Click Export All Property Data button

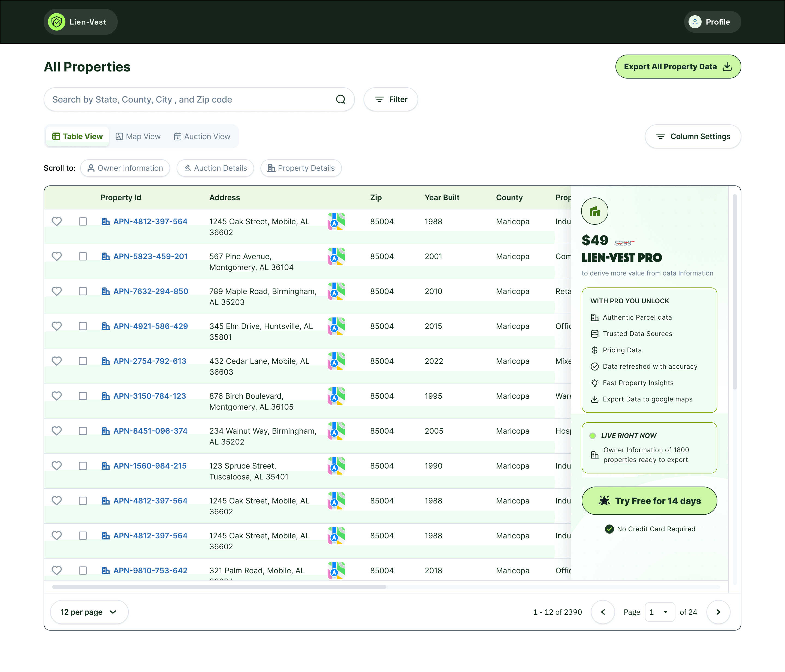pos(678,67)
